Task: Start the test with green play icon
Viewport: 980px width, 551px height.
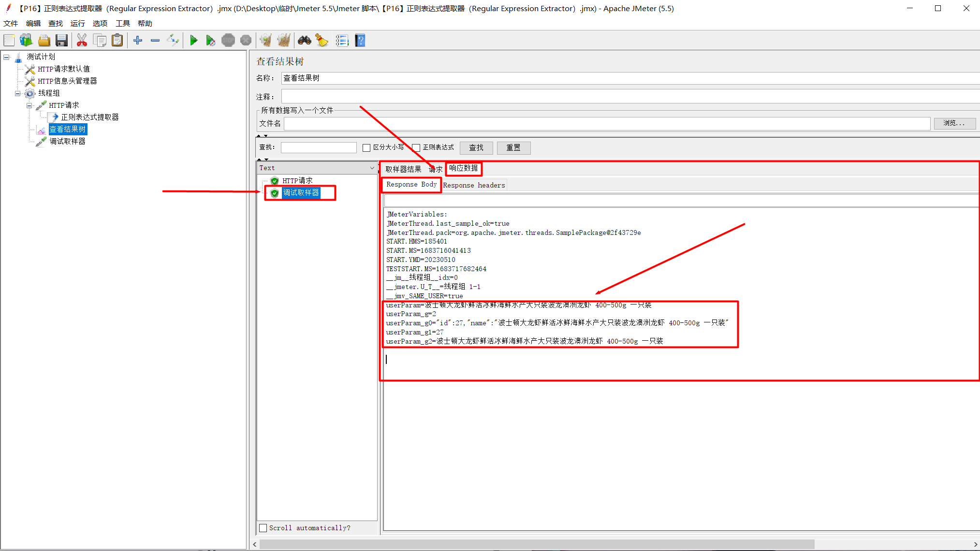Action: click(x=193, y=41)
